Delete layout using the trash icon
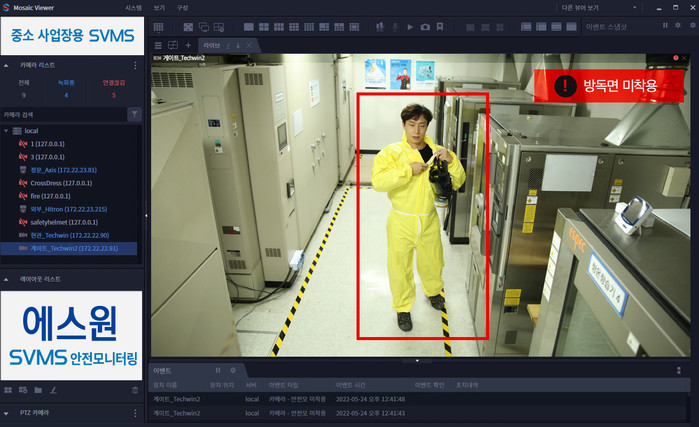 pos(135,389)
